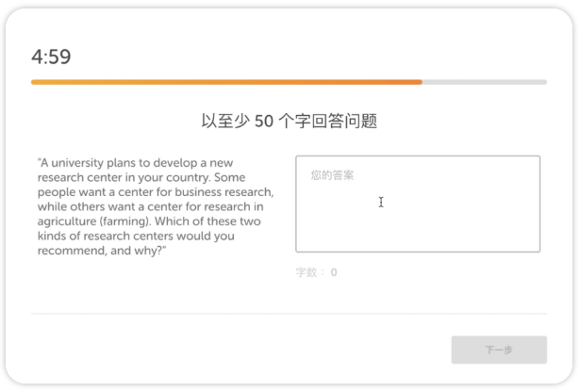Click the words "Which of these two"
The image size is (580, 392).
click(x=207, y=221)
